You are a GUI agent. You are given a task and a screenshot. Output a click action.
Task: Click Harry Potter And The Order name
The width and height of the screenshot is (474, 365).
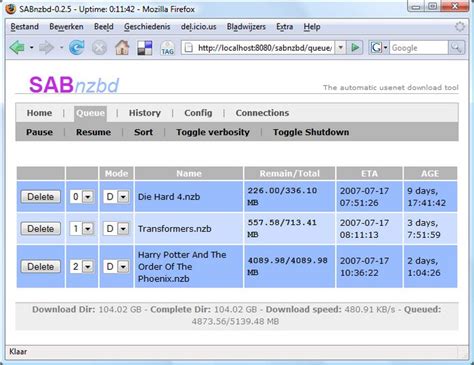pos(182,267)
